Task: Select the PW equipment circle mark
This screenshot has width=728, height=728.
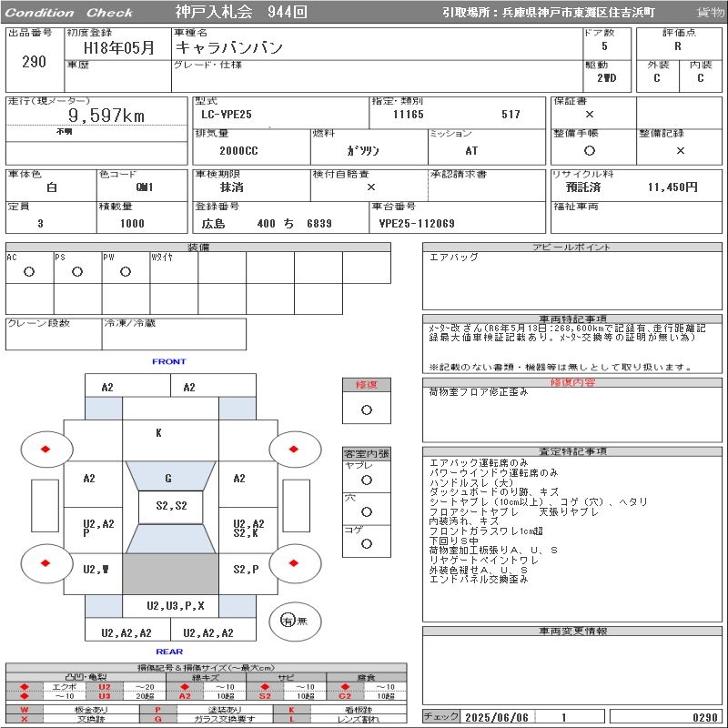Action: 126,271
